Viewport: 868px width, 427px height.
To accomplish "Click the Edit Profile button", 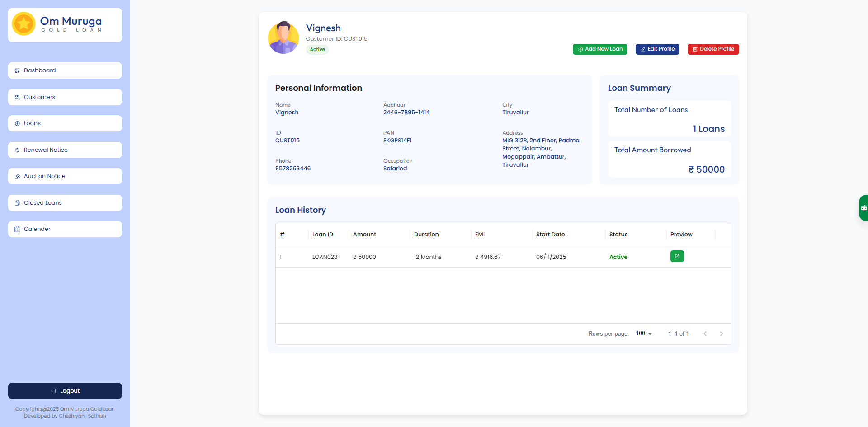I will tap(657, 49).
